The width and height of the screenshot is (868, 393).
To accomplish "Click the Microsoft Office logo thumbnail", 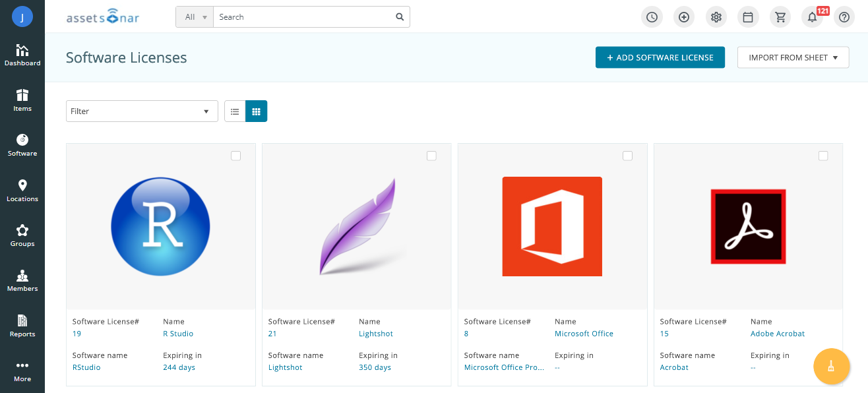I will pos(552,226).
